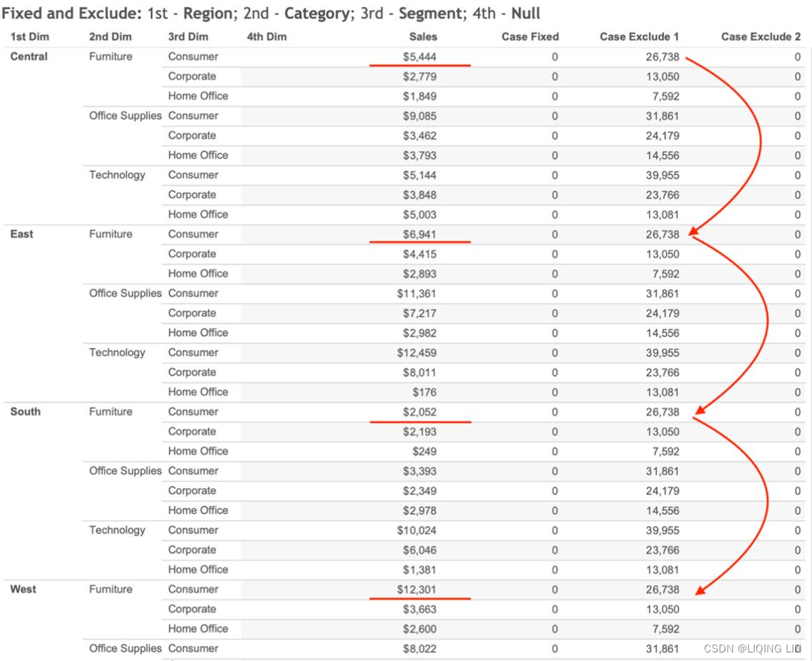Screen dimensions: 812x661
Task: Click the $1,849 sales value
Action: (x=420, y=96)
